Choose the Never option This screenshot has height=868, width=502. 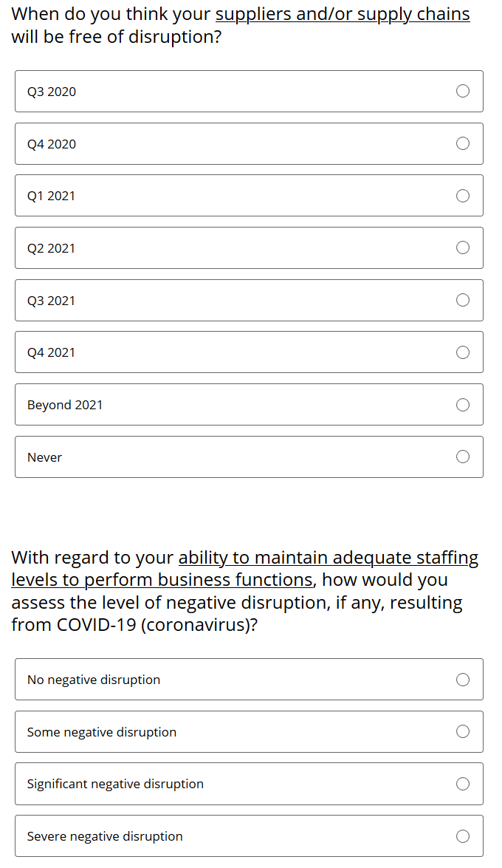tap(463, 457)
